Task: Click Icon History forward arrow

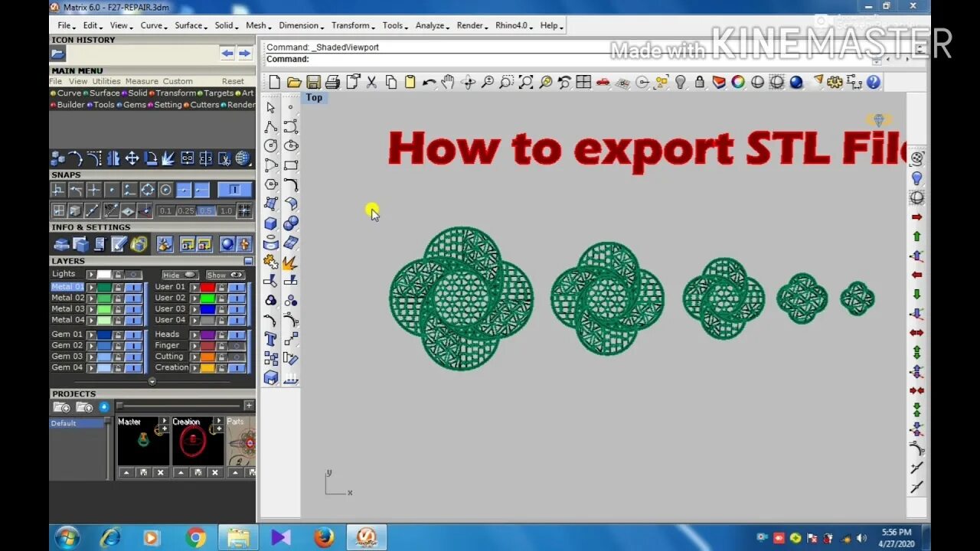Action: 244,54
